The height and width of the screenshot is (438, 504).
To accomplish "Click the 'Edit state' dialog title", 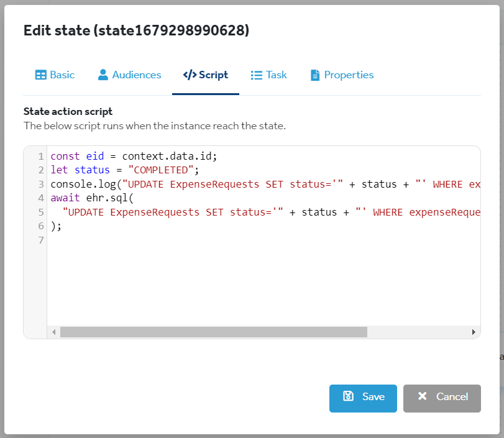I will (136, 30).
